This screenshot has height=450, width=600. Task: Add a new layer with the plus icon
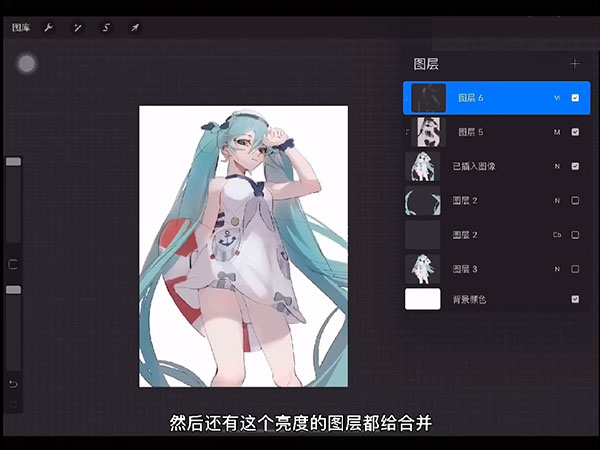575,64
